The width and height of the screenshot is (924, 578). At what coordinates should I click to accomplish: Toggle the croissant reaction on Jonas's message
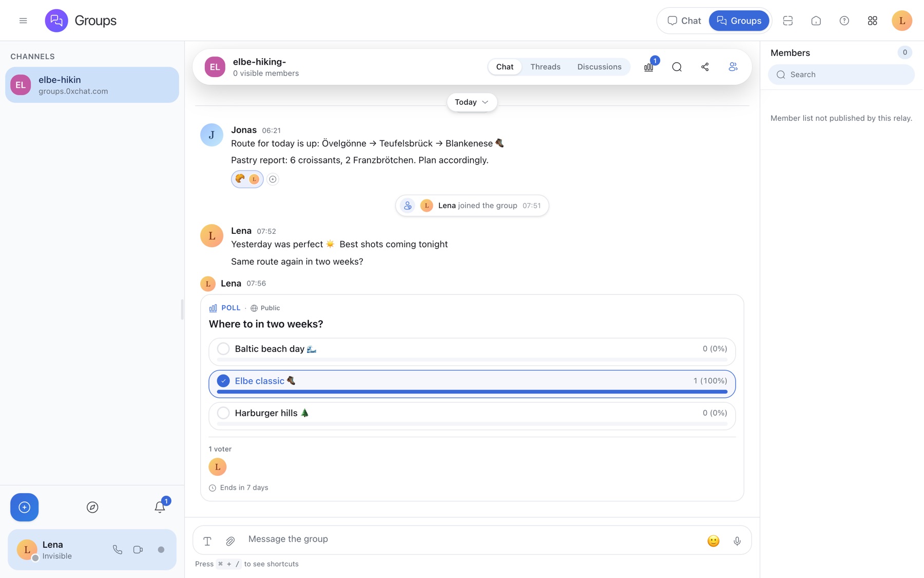click(247, 179)
